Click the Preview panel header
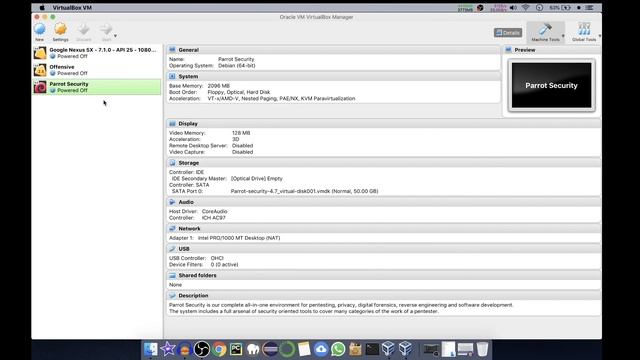This screenshot has width=640, height=360. [x=552, y=50]
